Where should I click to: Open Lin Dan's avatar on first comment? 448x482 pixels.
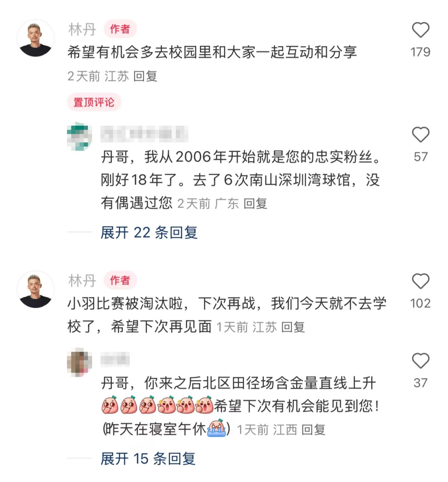[x=35, y=38]
